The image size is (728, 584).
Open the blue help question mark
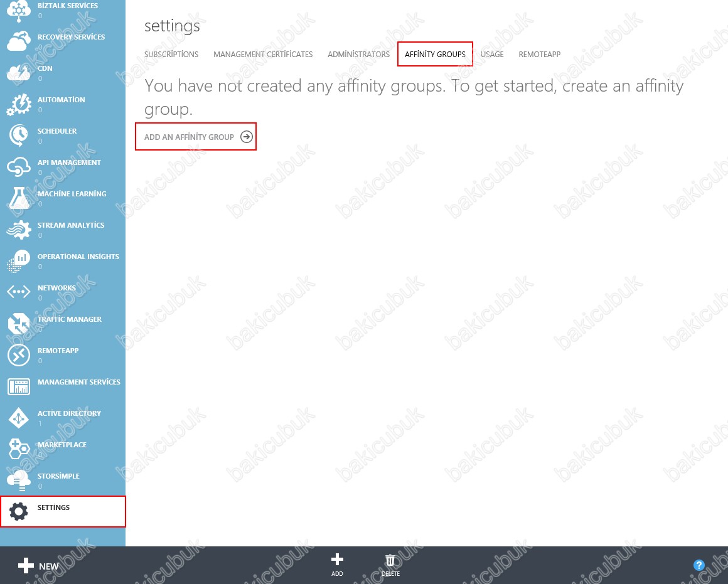699,565
